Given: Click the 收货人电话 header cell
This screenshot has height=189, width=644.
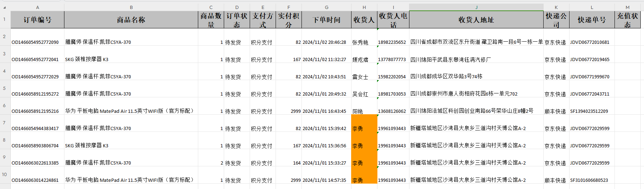Looking at the screenshot, I should pyautogui.click(x=393, y=20).
